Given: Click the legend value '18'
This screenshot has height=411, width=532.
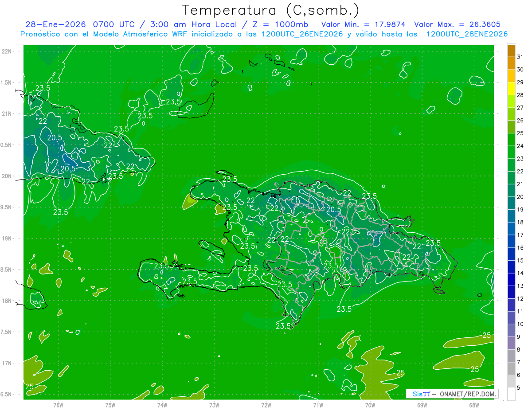Looking at the screenshot, I should tap(520, 222).
